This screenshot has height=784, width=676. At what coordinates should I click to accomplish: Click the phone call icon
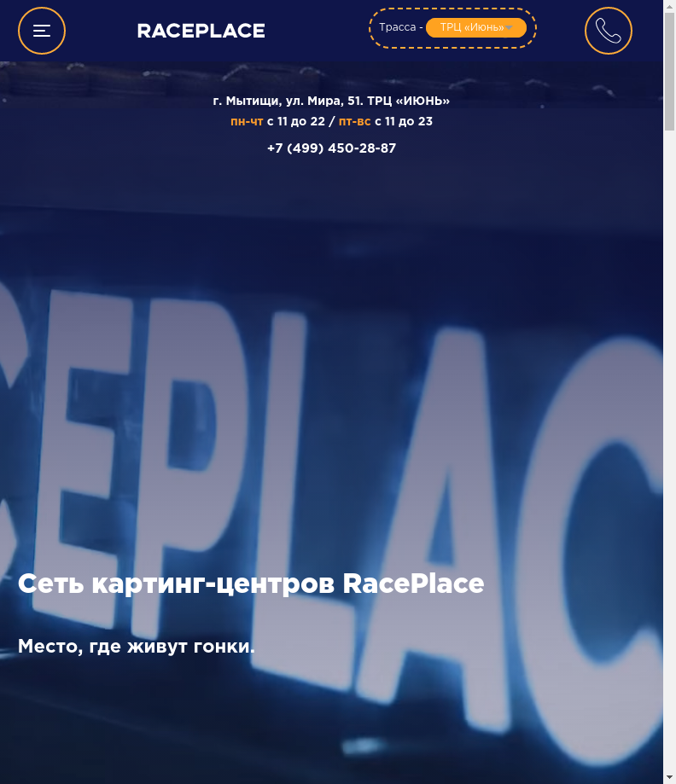608,31
